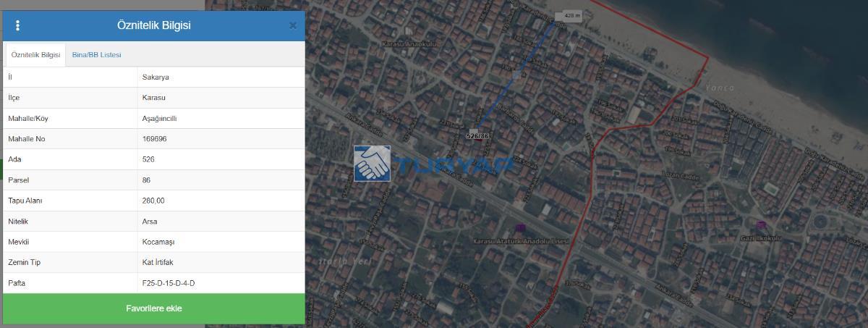Select the Öznitelik Bilgisi tab
This screenshot has width=868, height=328.
[x=35, y=55]
